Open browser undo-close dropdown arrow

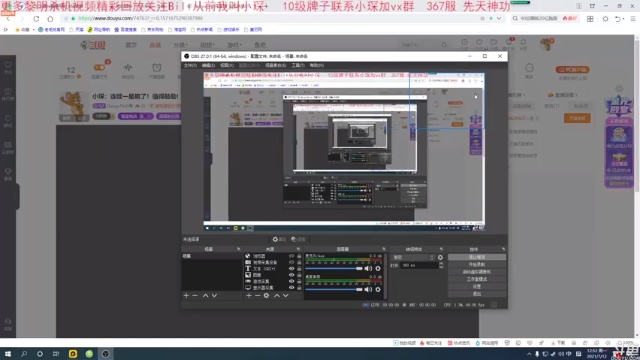(x=623, y=19)
